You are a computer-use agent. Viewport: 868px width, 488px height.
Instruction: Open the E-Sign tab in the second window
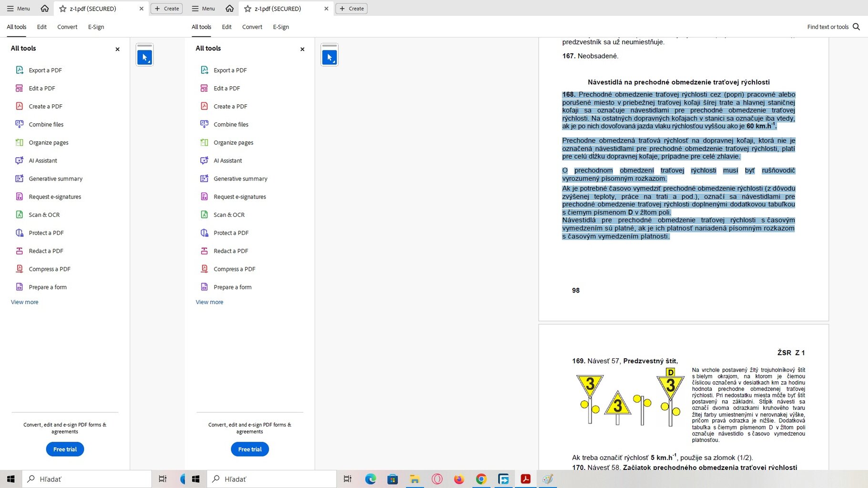281,27
